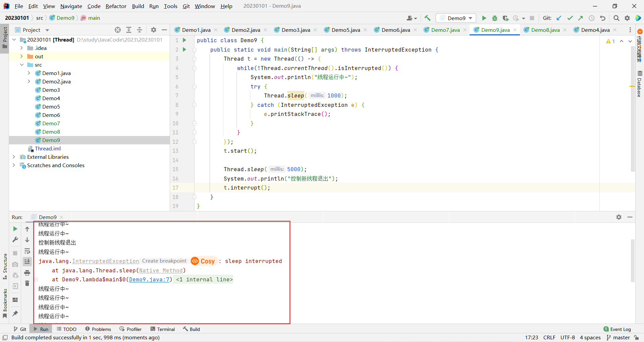Pin the Run tab icon
This screenshot has height=342, width=644.
tap(15, 314)
